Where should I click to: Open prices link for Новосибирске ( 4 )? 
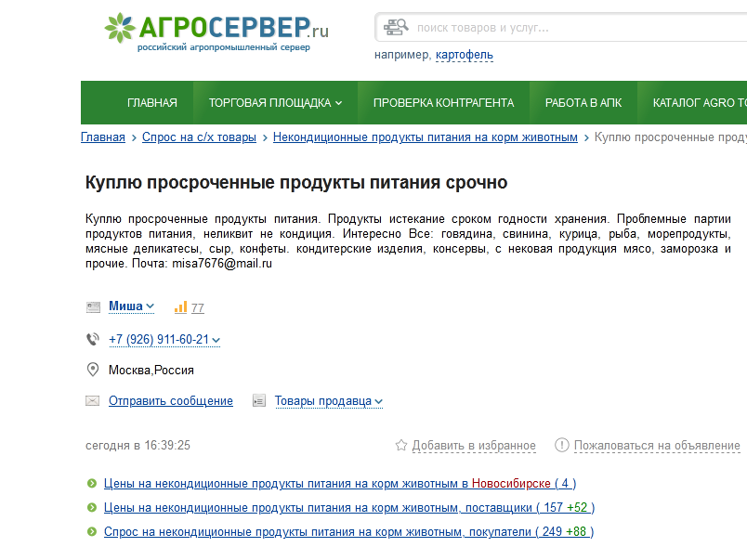click(x=340, y=483)
